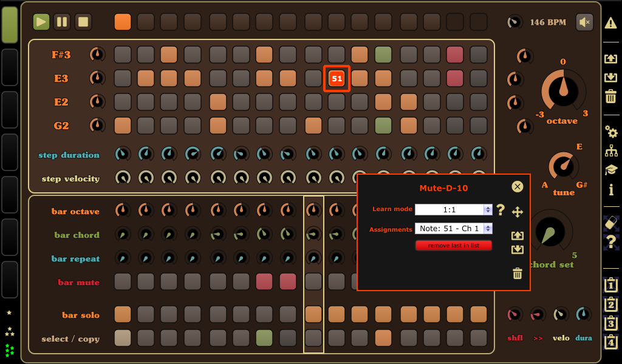The width and height of the screenshot is (622, 364).
Task: Click the load project icon below warning triangle
Action: pyautogui.click(x=611, y=59)
